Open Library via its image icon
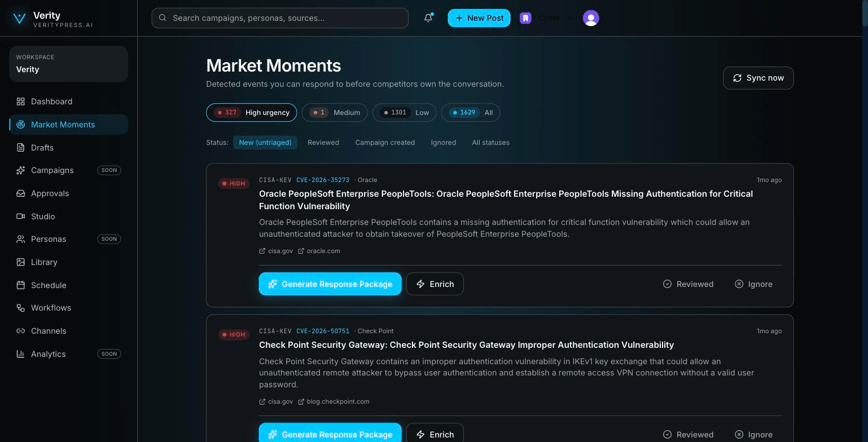This screenshot has width=868, height=442. click(x=21, y=262)
